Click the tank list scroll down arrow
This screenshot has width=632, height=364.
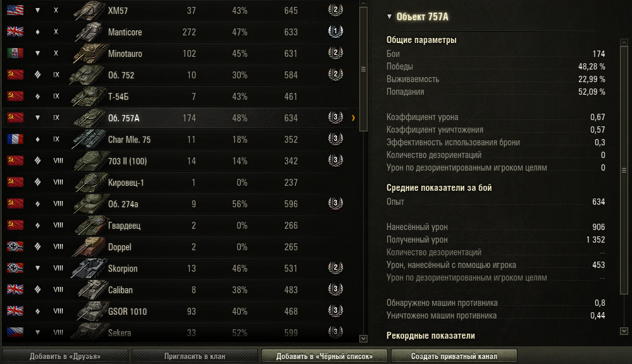[x=363, y=339]
